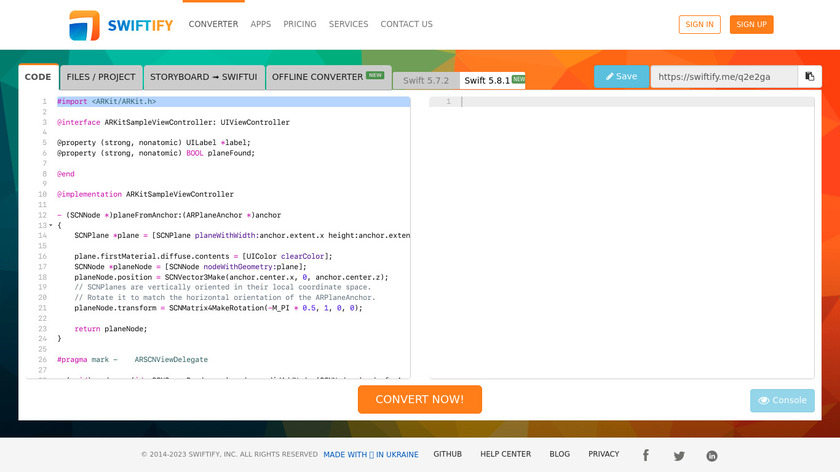Collapse the code block at line 13
This screenshot has height=472, width=840.
(x=50, y=225)
